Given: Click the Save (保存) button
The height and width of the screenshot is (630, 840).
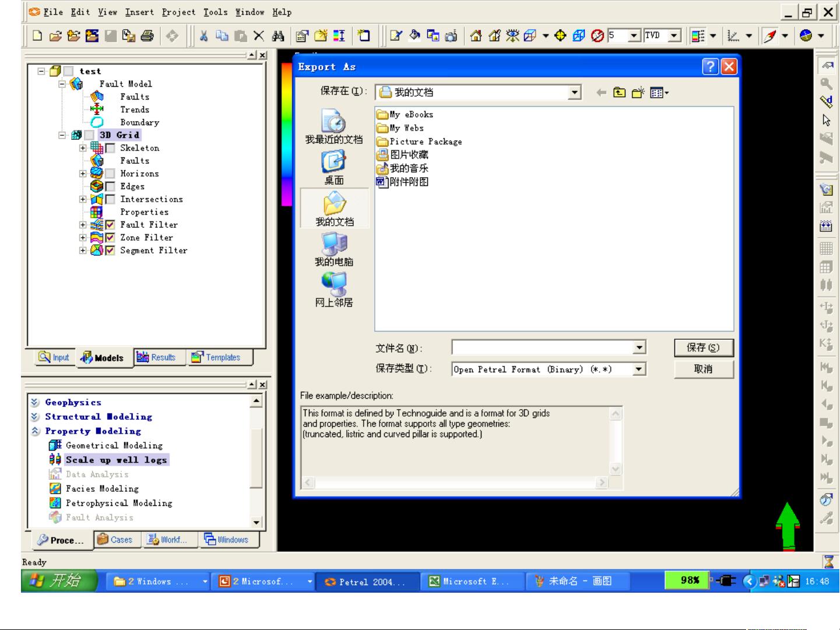Looking at the screenshot, I should [703, 348].
